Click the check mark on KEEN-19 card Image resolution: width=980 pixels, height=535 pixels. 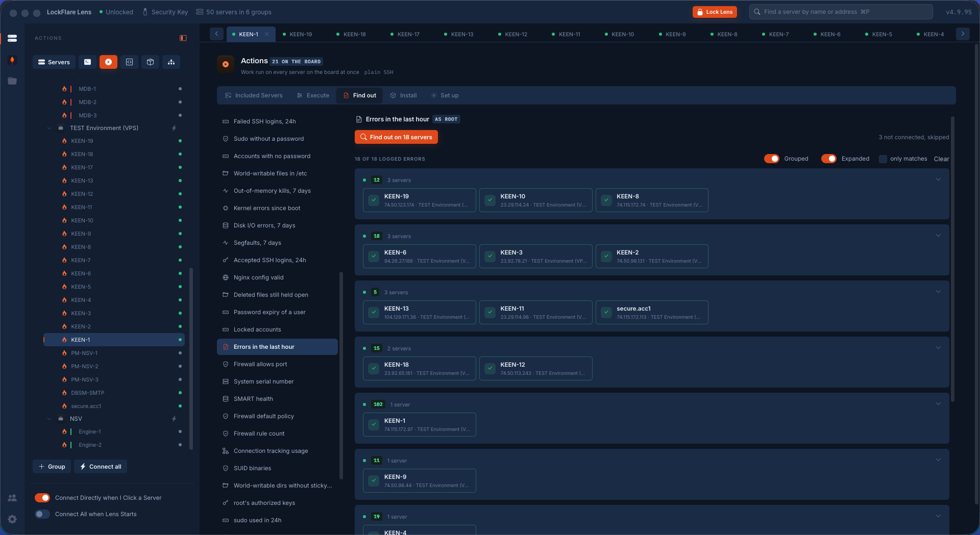coord(374,200)
